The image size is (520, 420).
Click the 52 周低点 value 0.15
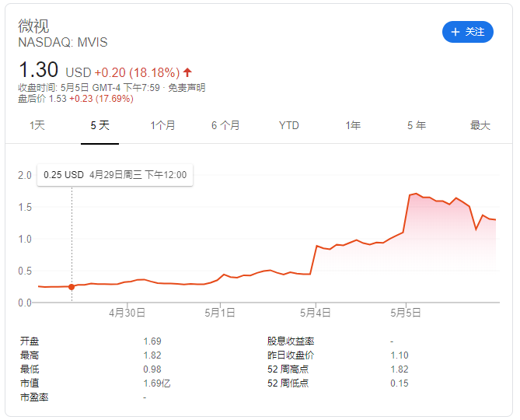pos(400,383)
